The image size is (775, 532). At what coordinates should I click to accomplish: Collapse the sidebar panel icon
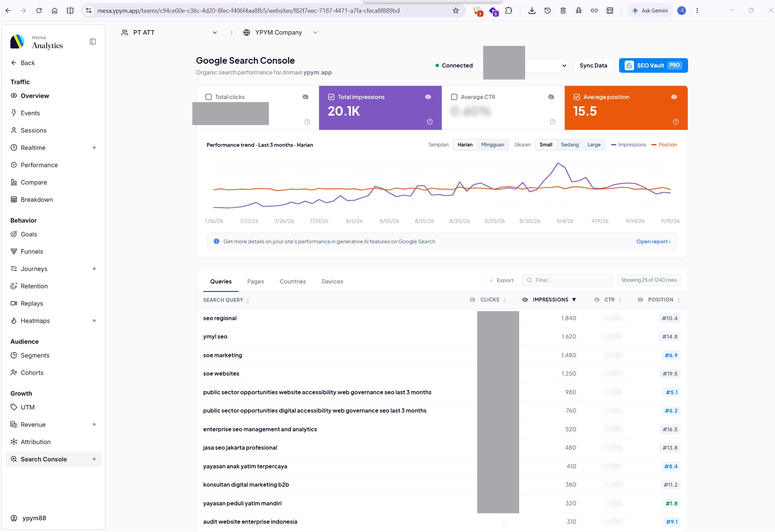click(x=93, y=42)
